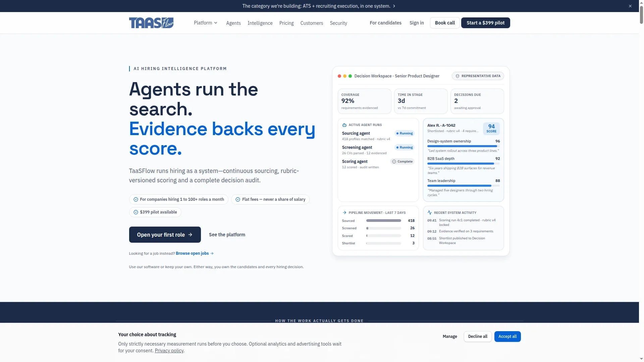This screenshot has width=644, height=362.
Task: Click Open your first role button
Action: pos(165,235)
